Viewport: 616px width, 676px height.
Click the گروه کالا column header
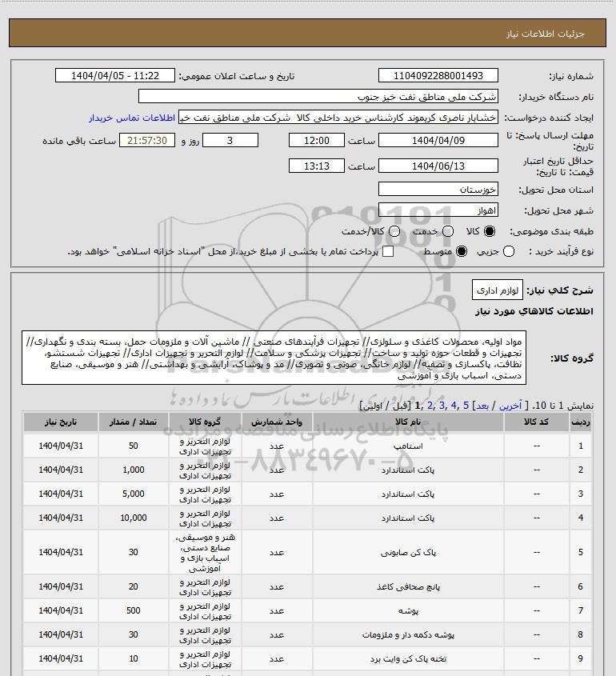point(205,422)
